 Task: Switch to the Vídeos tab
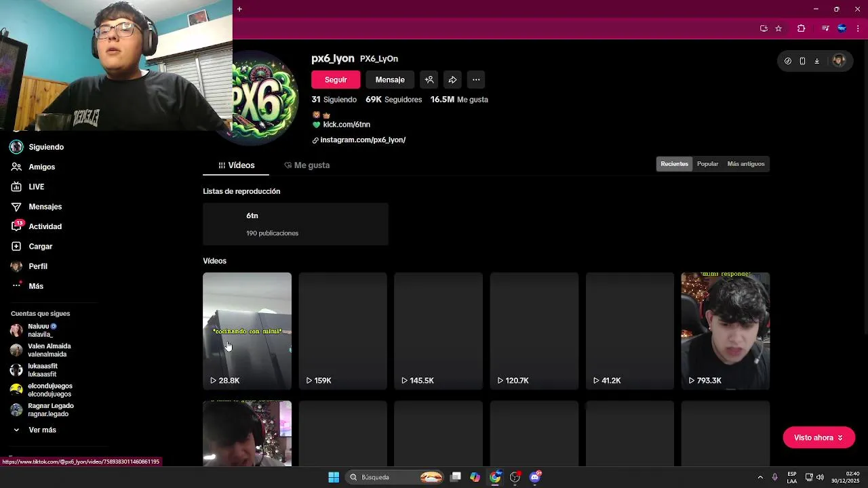coord(236,165)
